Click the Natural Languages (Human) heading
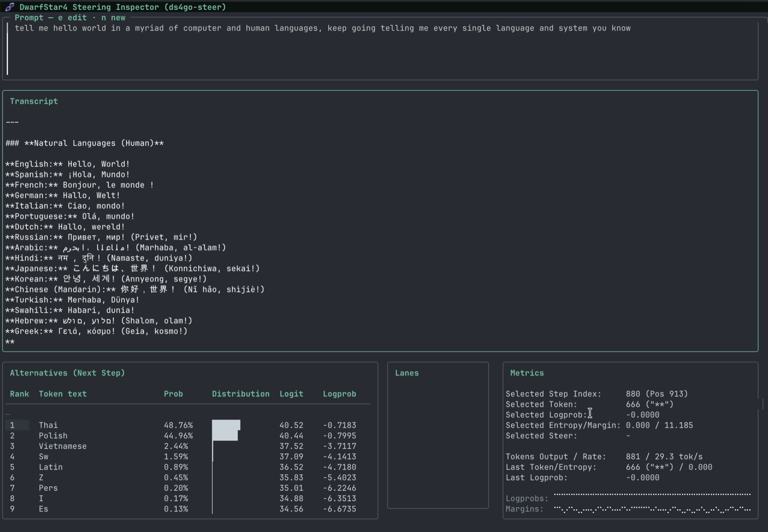This screenshot has height=532, width=768. tap(84, 143)
